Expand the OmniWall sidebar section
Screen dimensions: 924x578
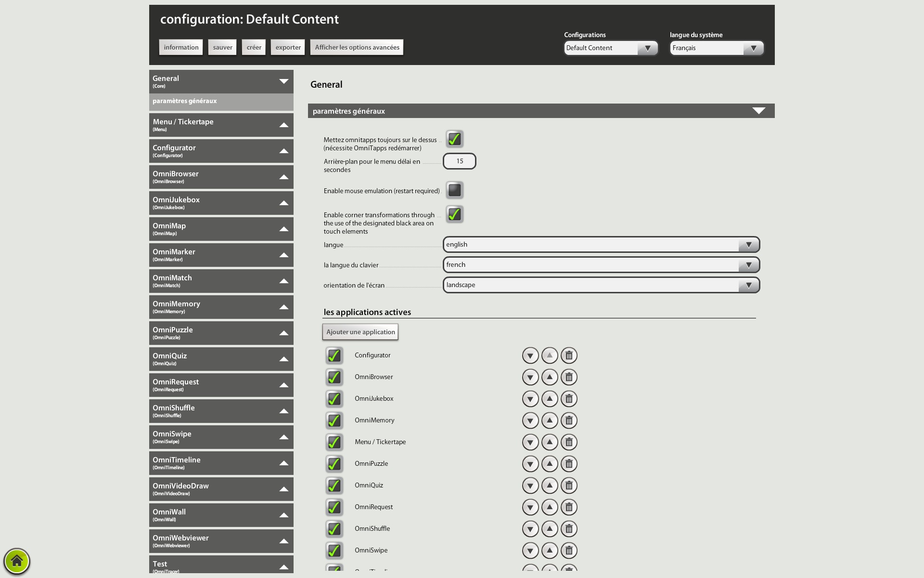[x=221, y=515]
